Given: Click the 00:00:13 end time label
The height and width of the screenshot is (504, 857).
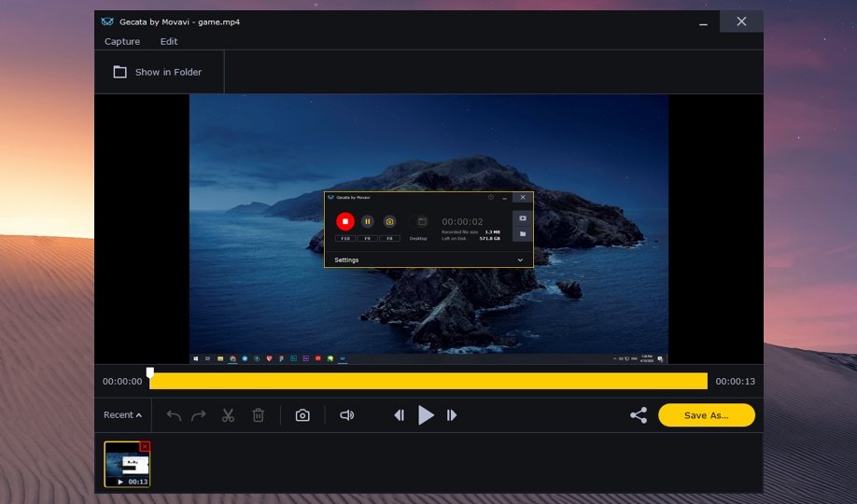Looking at the screenshot, I should tap(735, 382).
